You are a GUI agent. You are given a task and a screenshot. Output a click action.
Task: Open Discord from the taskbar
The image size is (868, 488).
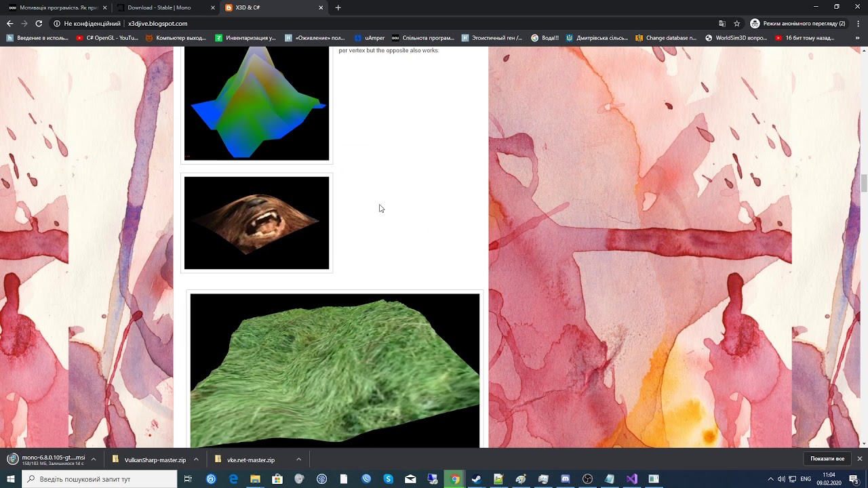click(x=566, y=479)
